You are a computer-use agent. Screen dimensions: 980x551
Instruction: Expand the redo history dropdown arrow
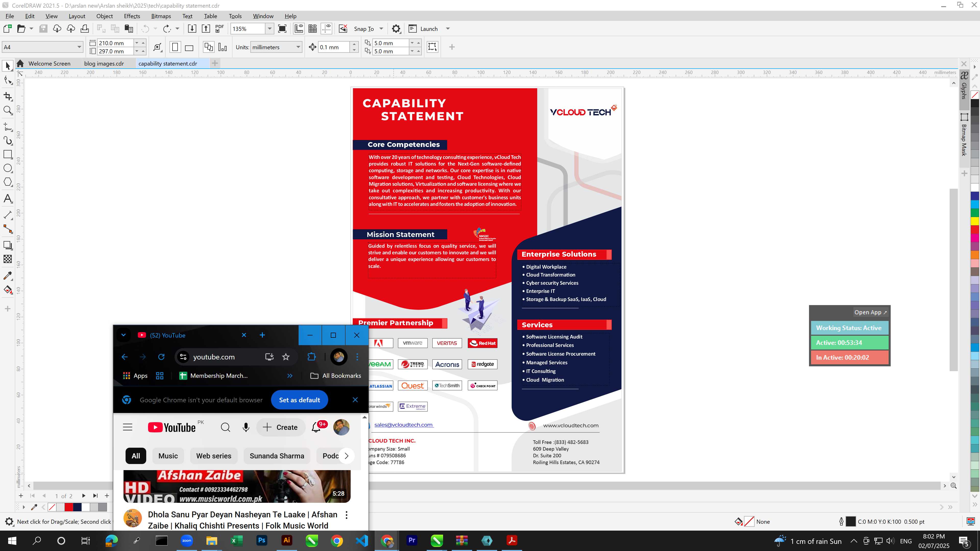tap(177, 29)
